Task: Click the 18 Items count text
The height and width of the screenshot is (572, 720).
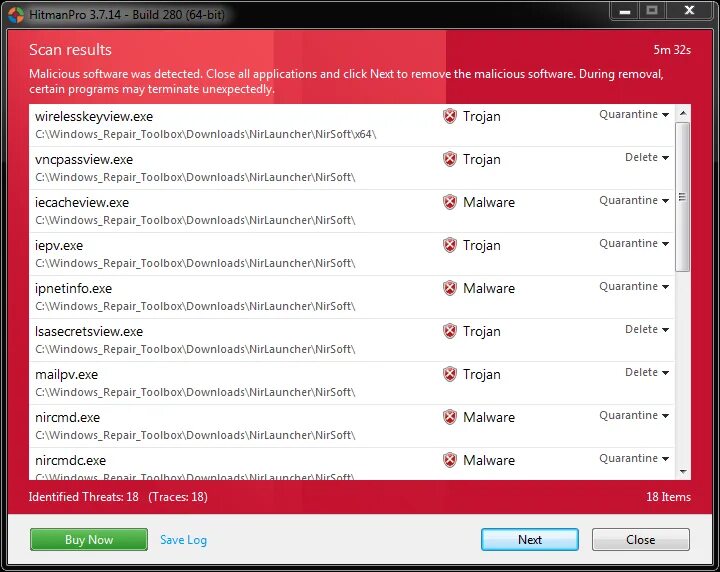Action: (x=668, y=497)
